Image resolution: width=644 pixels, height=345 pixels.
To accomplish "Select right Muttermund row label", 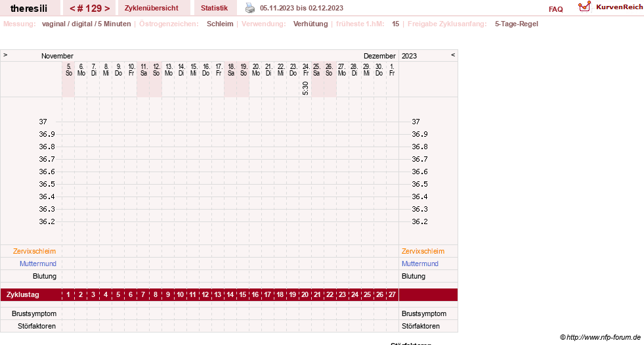I will 419,264.
